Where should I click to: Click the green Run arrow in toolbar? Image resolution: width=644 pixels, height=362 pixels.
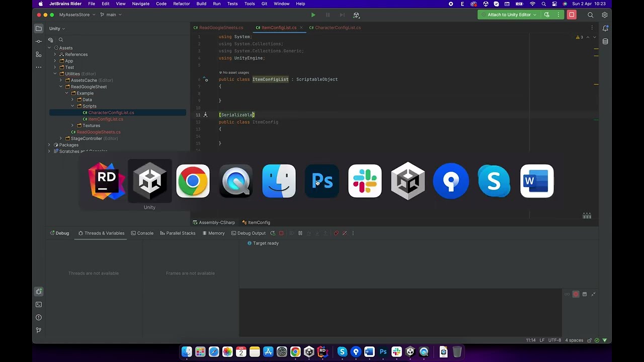313,15
